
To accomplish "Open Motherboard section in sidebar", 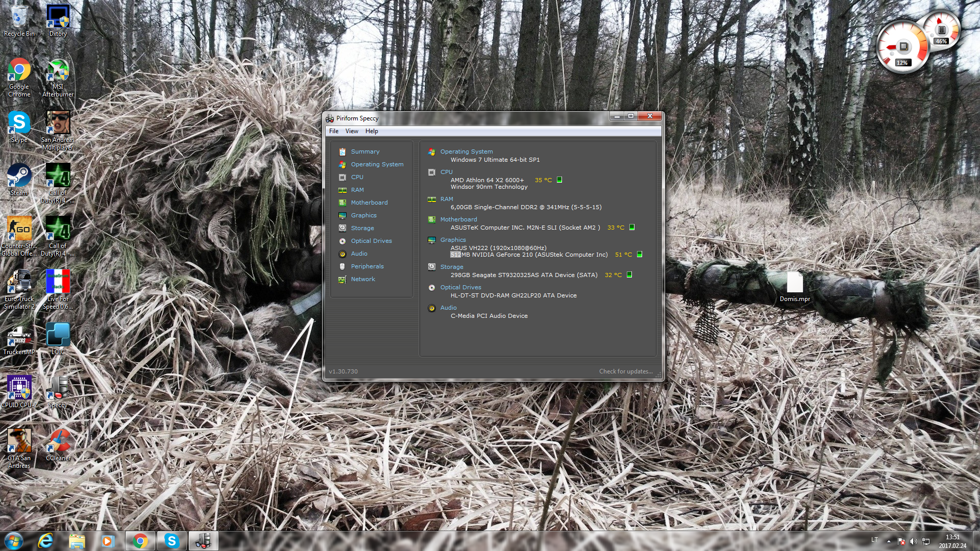I will pyautogui.click(x=369, y=203).
